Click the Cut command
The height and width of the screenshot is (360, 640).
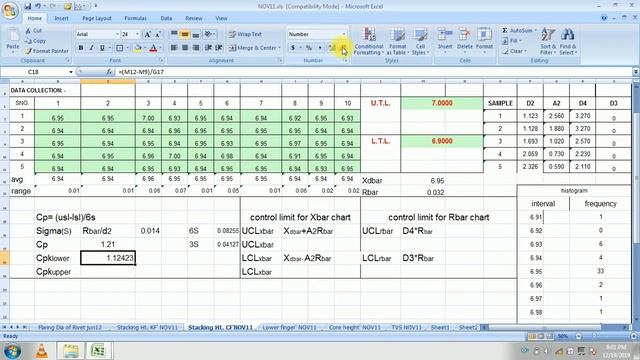click(x=33, y=31)
